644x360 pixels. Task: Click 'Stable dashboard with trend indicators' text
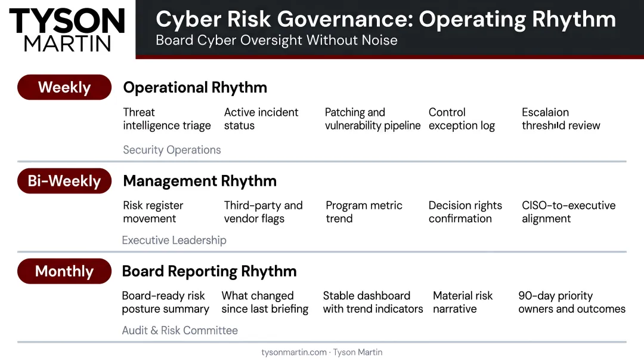click(x=373, y=303)
